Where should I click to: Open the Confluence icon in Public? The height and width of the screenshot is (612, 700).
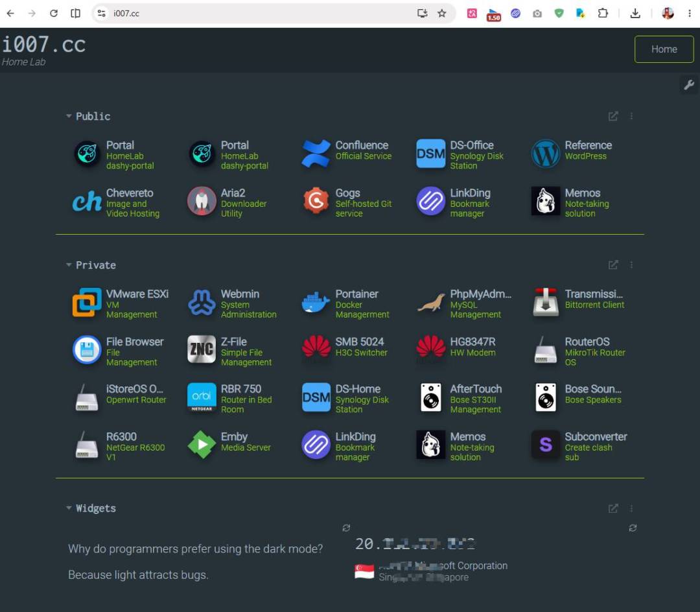coord(316,154)
